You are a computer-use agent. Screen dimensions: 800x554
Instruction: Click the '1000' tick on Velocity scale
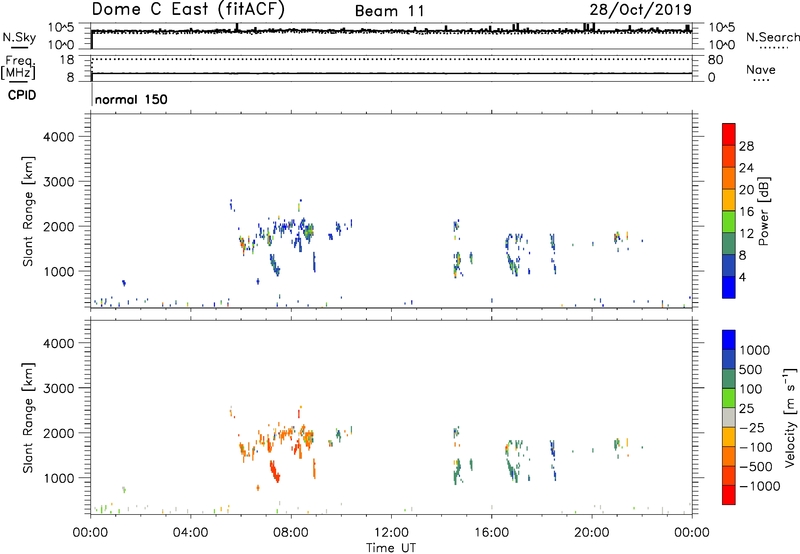click(x=755, y=350)
